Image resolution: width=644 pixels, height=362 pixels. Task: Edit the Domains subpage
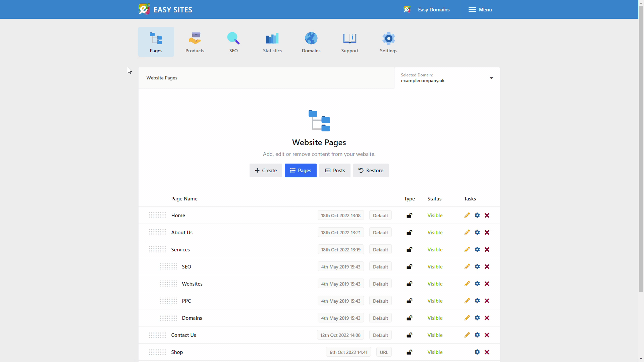pos(467,318)
